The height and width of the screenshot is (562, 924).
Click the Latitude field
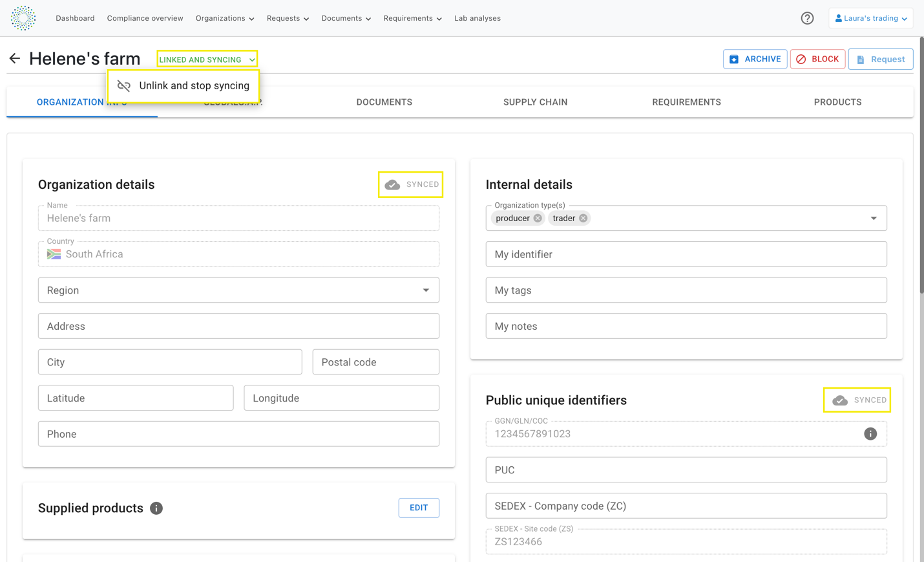[136, 398]
